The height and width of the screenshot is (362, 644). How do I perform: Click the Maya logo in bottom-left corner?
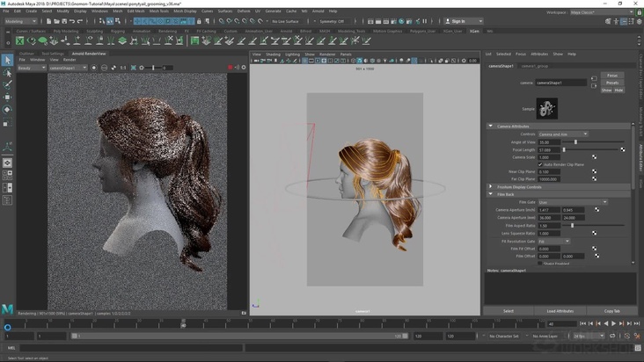tap(7, 309)
